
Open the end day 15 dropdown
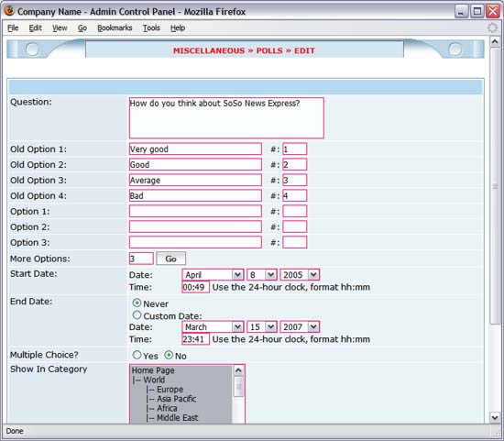click(262, 326)
